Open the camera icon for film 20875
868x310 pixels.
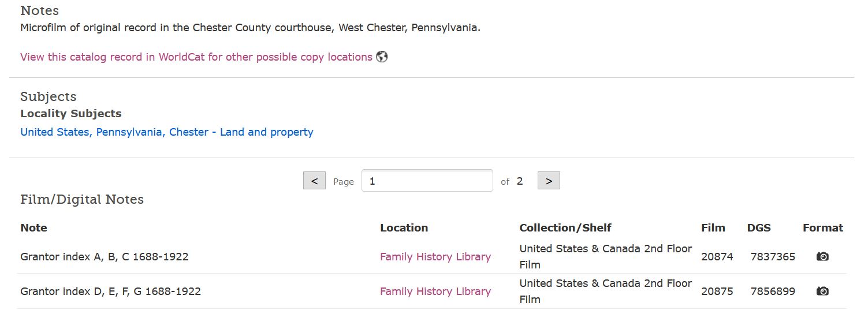tap(822, 291)
